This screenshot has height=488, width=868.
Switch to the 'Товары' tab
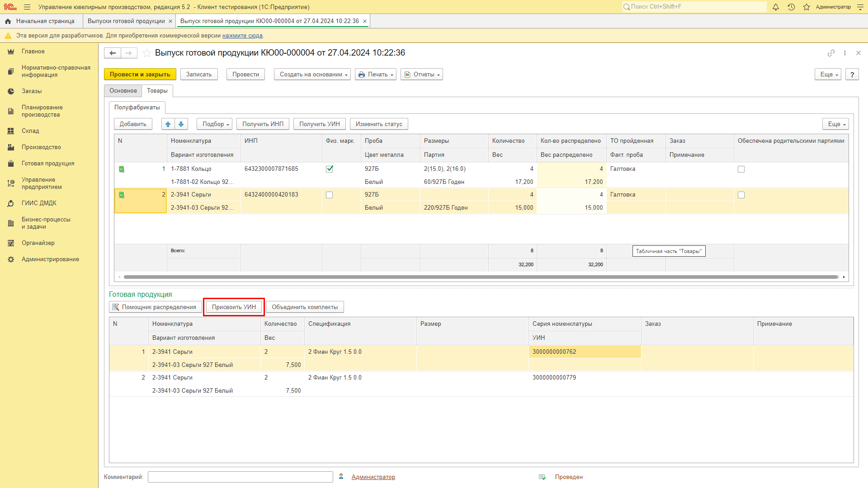(157, 90)
